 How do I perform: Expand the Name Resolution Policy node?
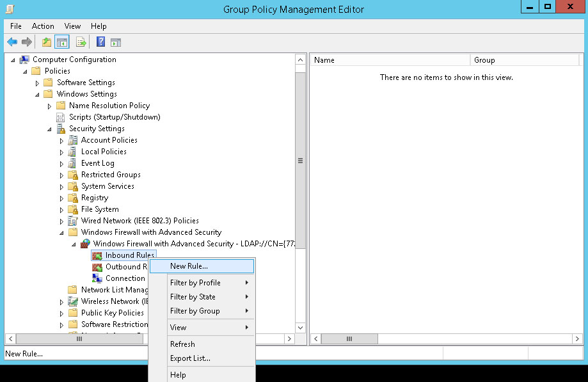50,106
